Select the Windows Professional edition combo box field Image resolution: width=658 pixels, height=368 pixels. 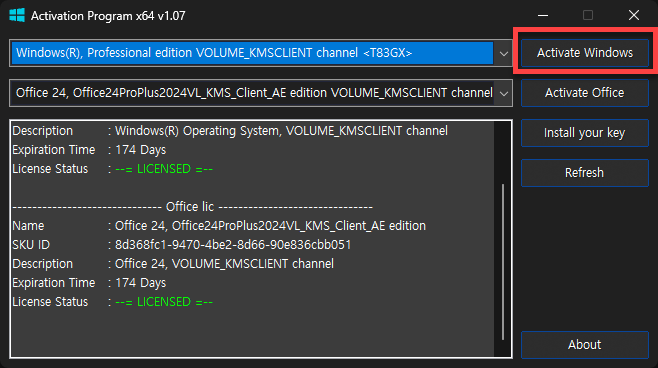pyautogui.click(x=261, y=53)
